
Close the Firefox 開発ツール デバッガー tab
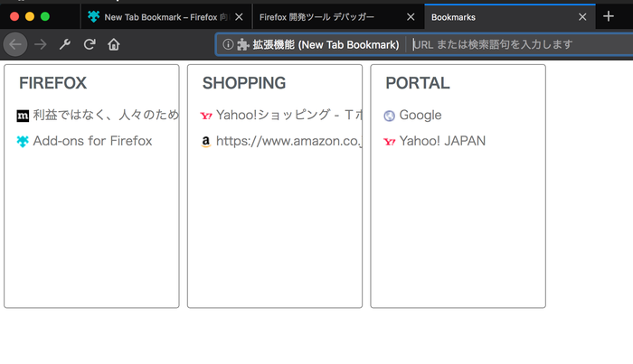[x=411, y=17]
